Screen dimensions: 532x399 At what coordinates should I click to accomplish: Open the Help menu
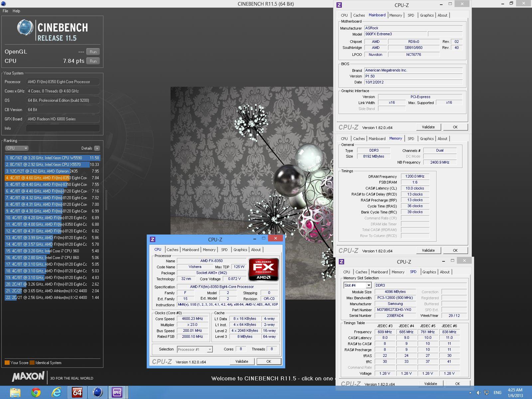pos(16,11)
